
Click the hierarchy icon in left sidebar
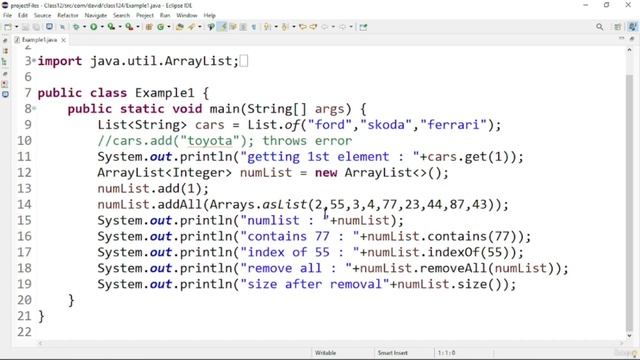(x=5, y=62)
